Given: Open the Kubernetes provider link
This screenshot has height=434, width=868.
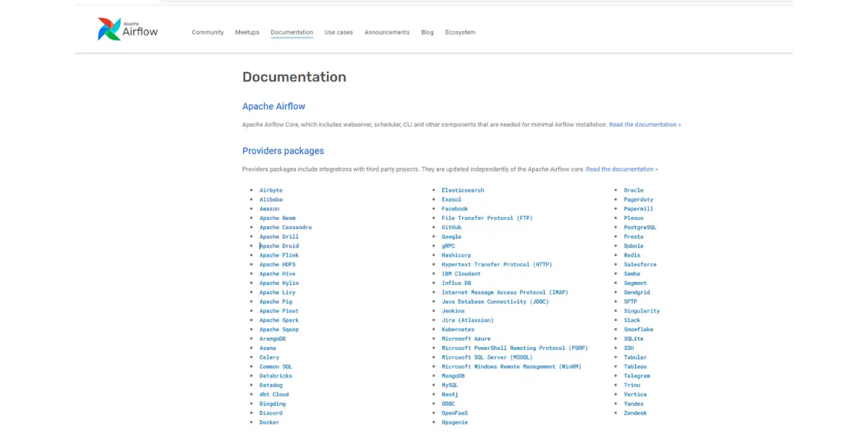Looking at the screenshot, I should [459, 330].
